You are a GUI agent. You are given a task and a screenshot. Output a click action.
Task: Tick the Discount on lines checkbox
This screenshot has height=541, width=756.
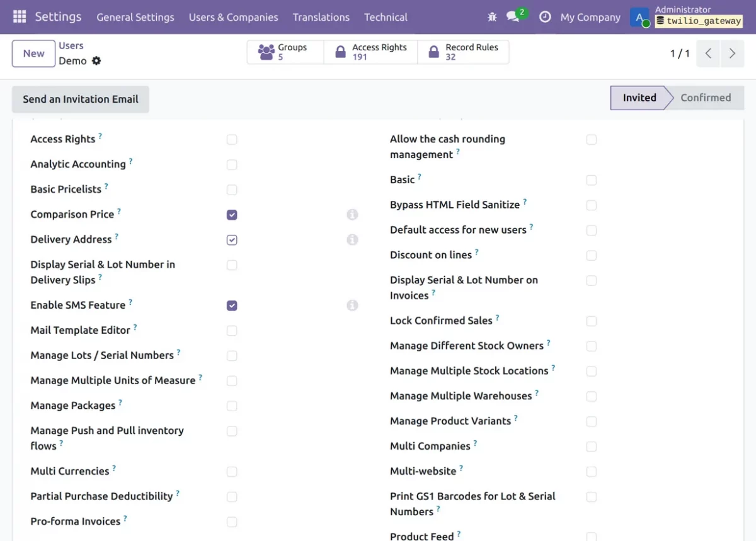click(x=591, y=255)
